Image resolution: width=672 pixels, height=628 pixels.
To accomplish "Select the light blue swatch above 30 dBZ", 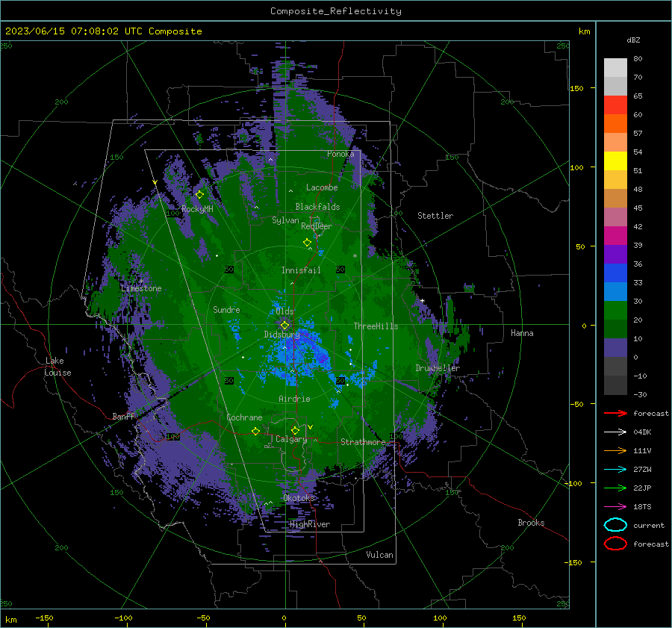I will (x=615, y=291).
